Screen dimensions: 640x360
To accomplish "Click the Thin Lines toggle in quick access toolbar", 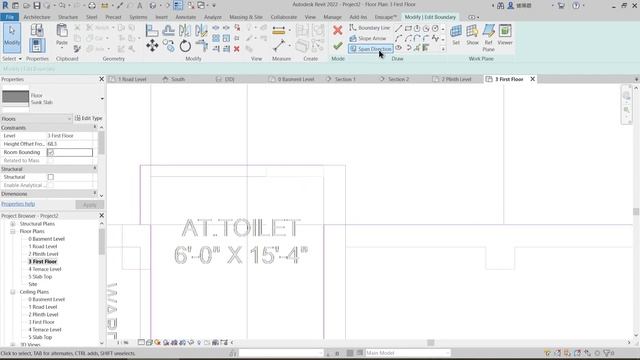I will 178,5.
